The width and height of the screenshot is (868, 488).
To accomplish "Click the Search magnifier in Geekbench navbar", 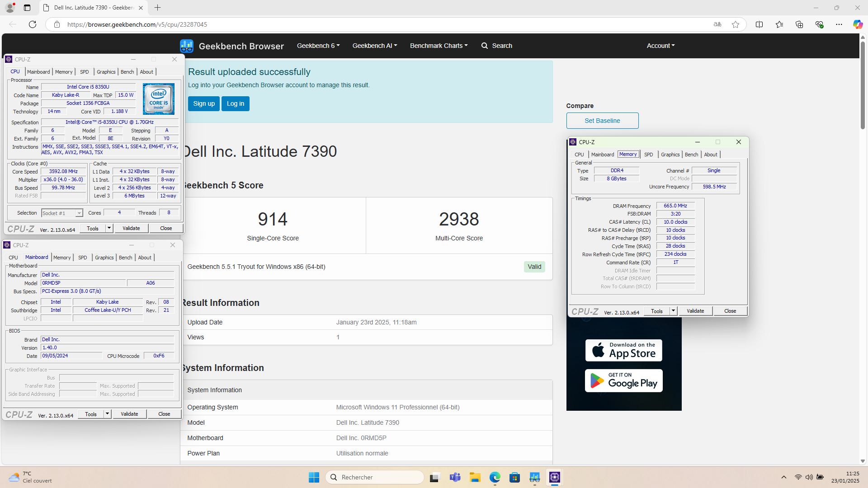I will point(485,46).
